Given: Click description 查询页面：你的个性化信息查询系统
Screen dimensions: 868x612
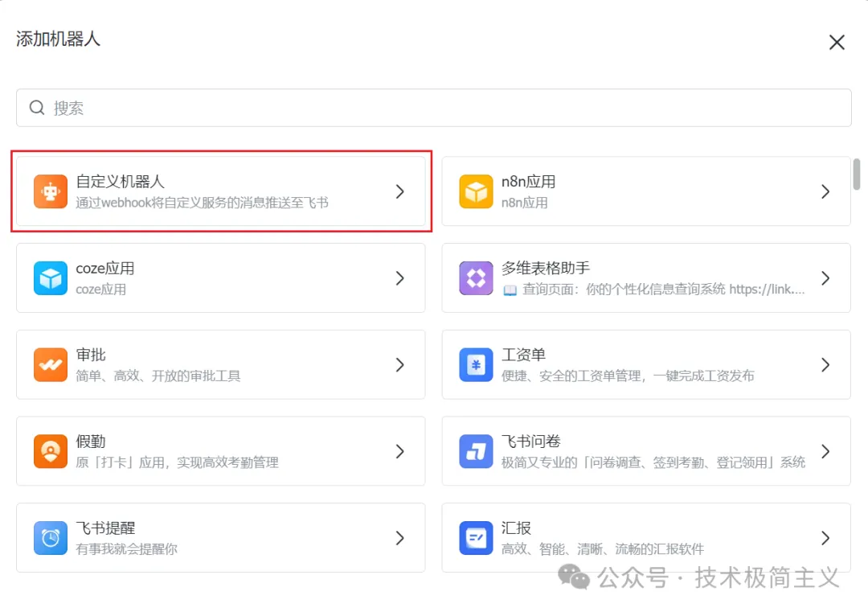Looking at the screenshot, I should coord(624,289).
